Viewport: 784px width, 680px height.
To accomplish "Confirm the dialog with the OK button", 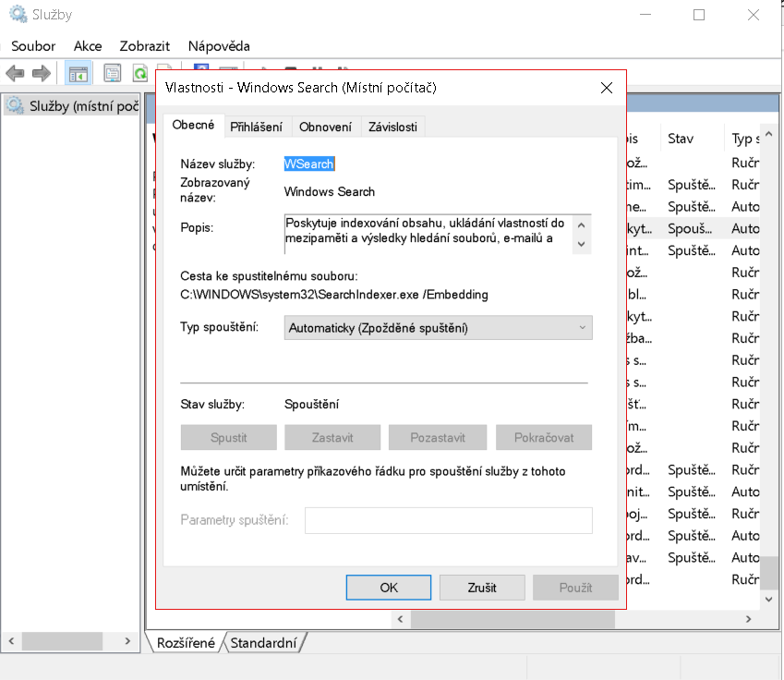I will coord(389,588).
